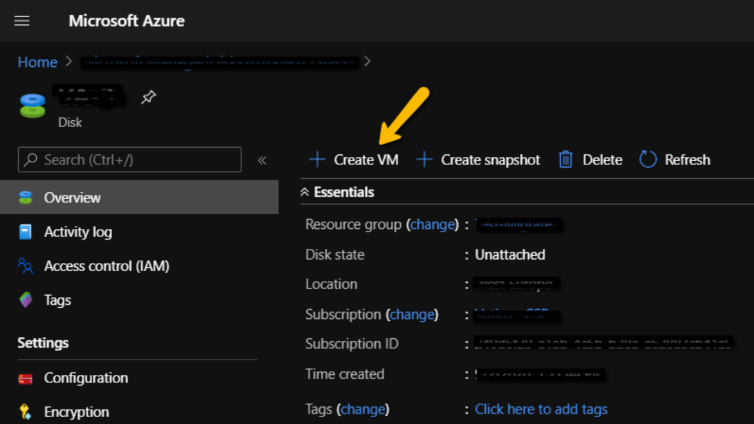Pin the disk to dashboard
This screenshot has width=754, height=424.
coord(148,98)
